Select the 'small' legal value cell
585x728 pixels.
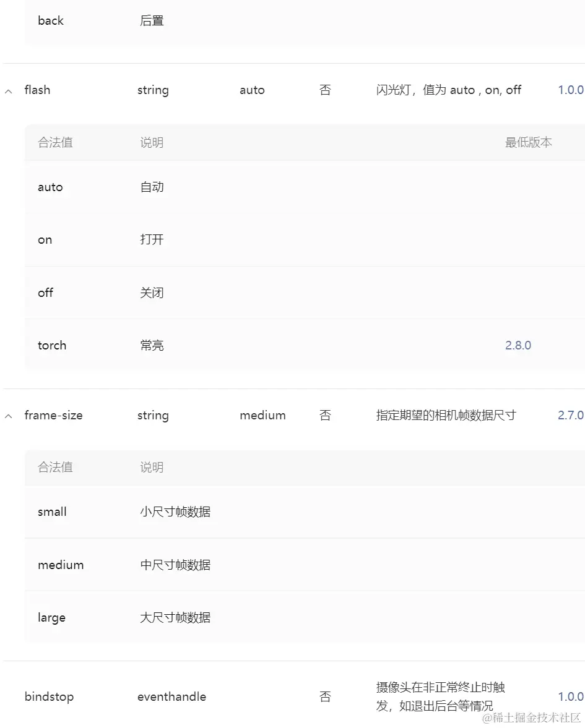coord(52,512)
